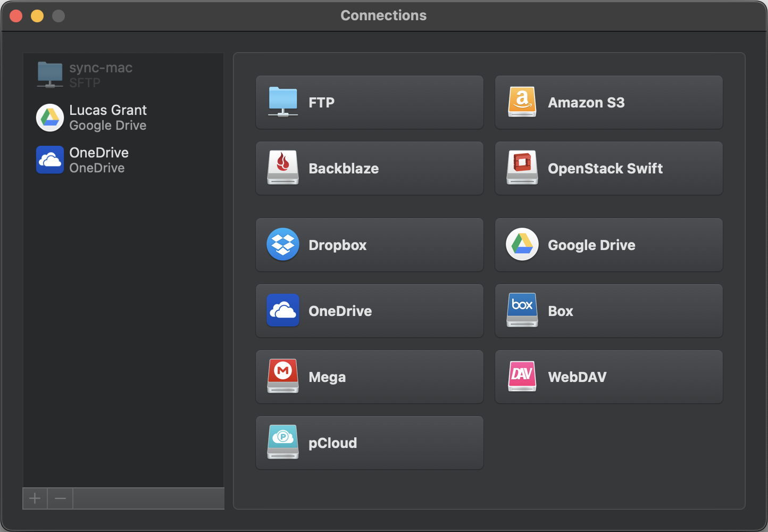Choose the Box connection label
The height and width of the screenshot is (532, 768).
(561, 311)
